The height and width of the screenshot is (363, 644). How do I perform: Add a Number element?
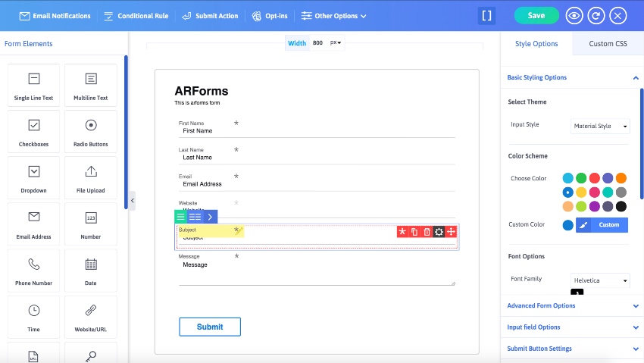click(91, 224)
